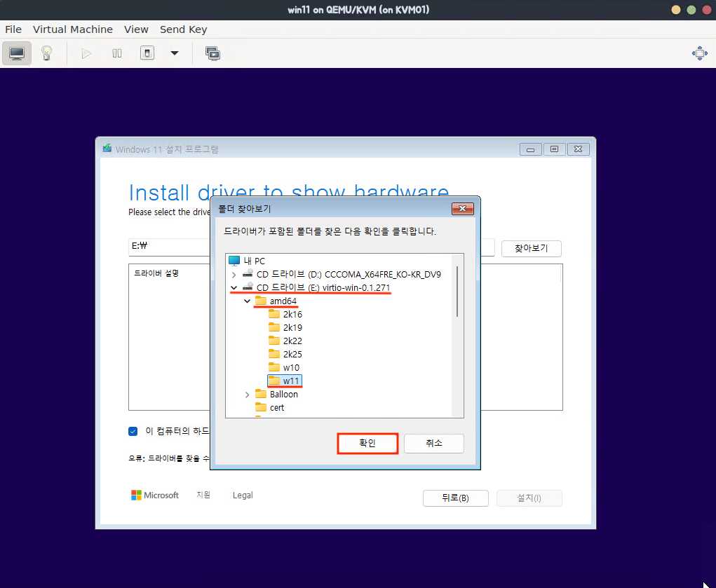716x588 pixels.
Task: Switch to fullscreen view icon
Action: 700,53
